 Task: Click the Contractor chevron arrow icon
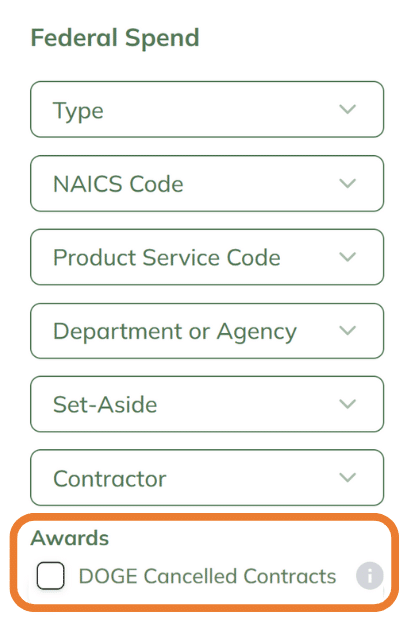point(347,477)
